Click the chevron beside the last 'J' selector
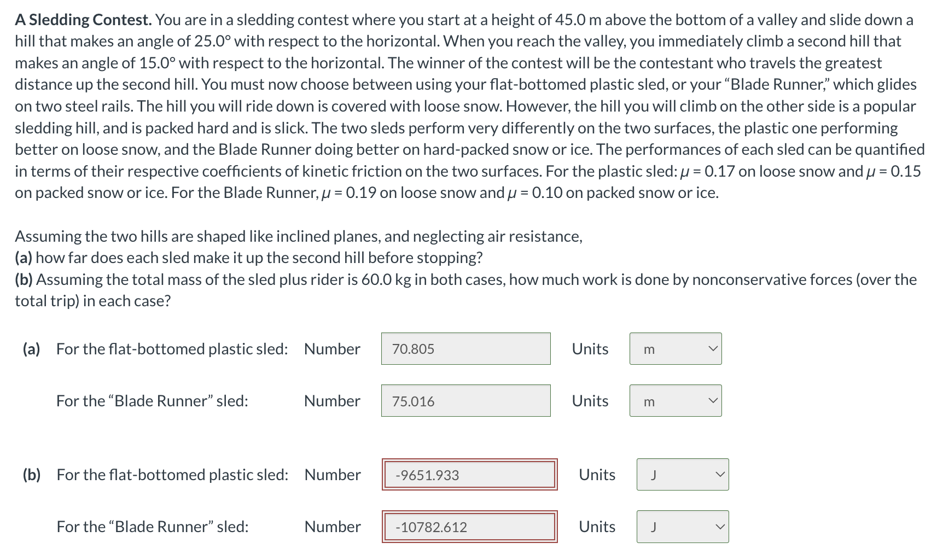Viewport: 943px width, 560px height. pyautogui.click(x=720, y=527)
